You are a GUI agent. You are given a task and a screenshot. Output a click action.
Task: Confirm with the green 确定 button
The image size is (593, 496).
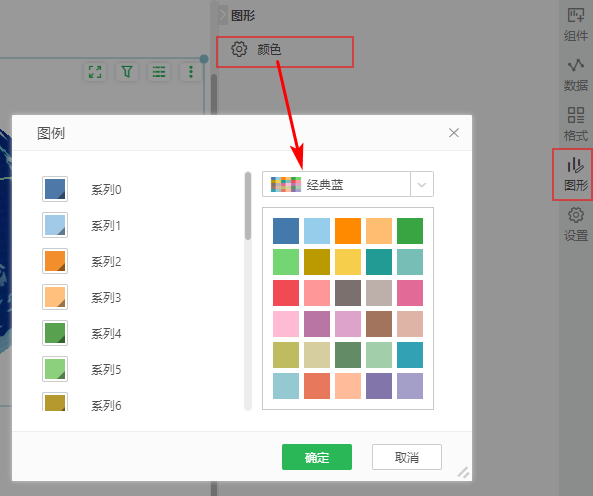[317, 457]
